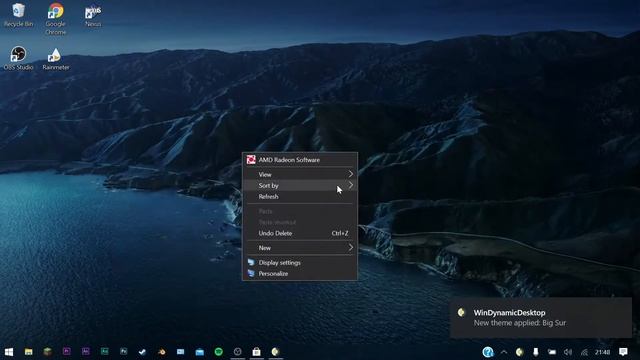Launch Minecraft from the taskbar
The height and width of the screenshot is (360, 640).
tap(47, 352)
